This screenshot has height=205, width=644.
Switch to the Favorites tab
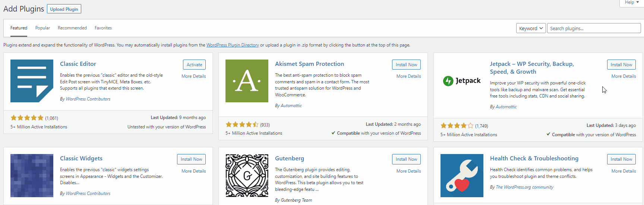[x=103, y=28]
